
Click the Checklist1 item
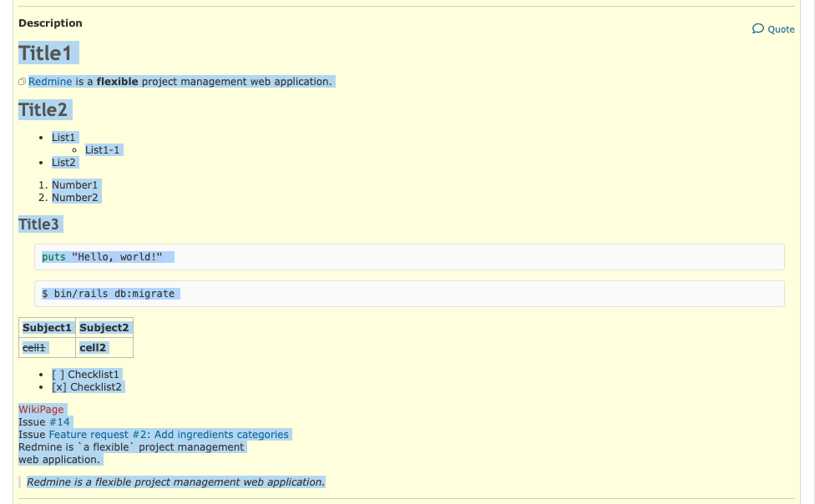point(85,375)
